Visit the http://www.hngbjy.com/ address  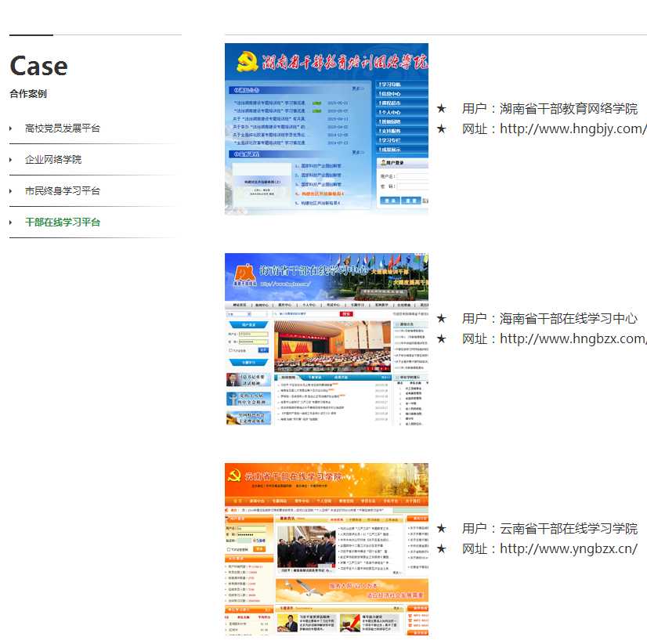(x=573, y=128)
